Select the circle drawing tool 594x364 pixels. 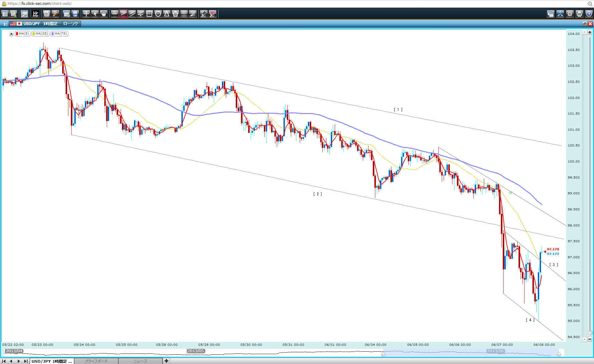coord(158,14)
